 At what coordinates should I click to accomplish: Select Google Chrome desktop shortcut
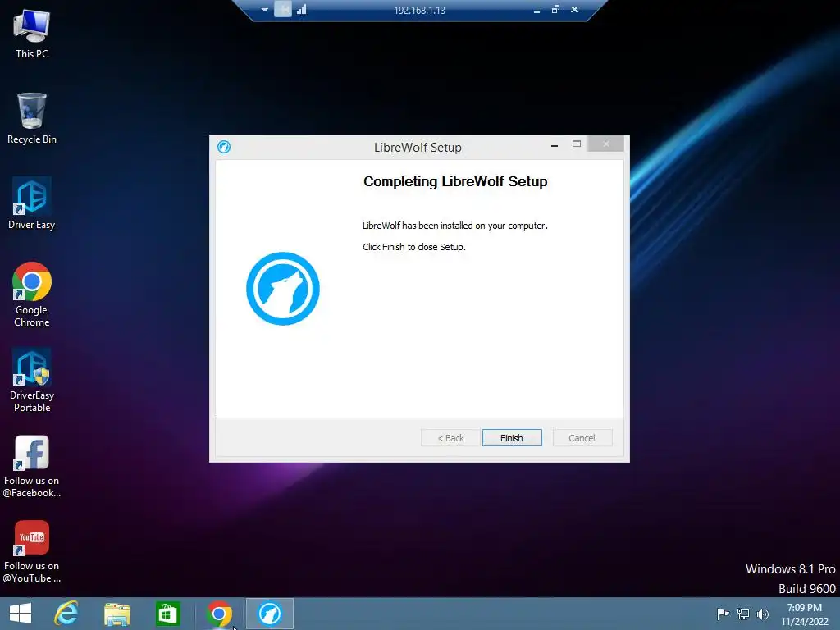[32, 294]
